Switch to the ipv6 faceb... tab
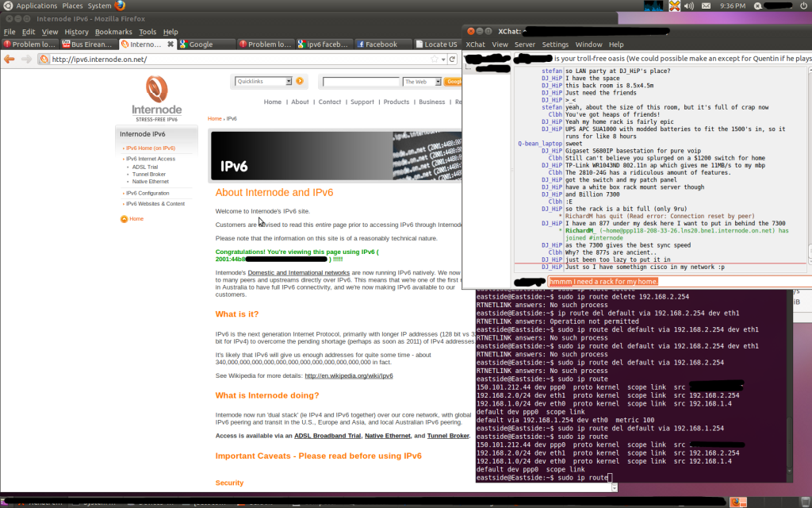This screenshot has width=812, height=508. tap(324, 44)
